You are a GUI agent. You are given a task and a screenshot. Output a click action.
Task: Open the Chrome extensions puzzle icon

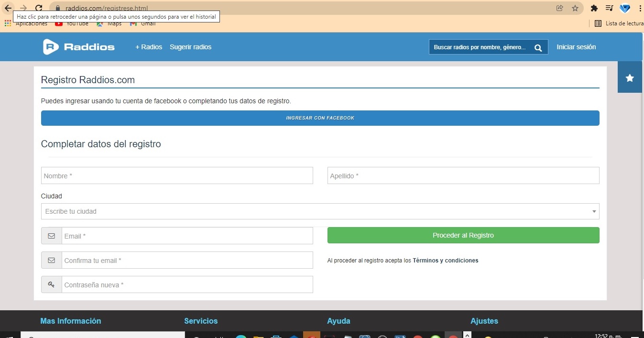[594, 8]
